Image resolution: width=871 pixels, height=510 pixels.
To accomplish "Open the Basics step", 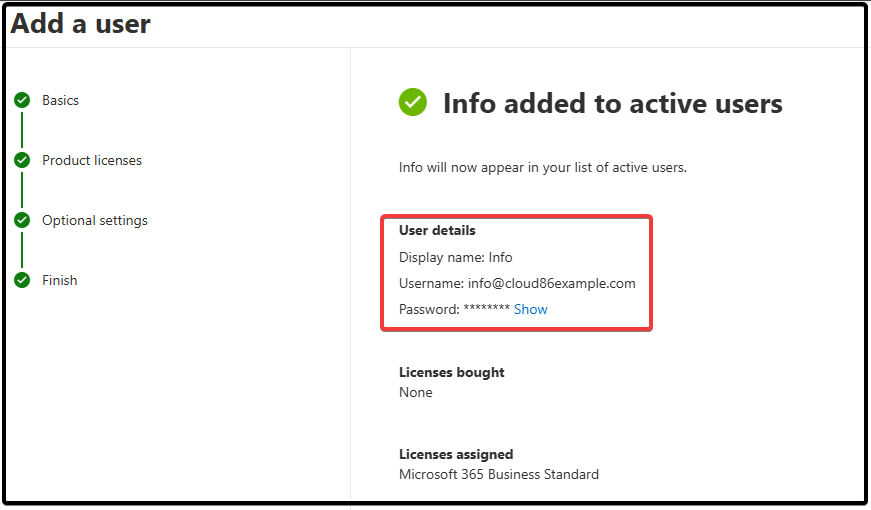I will [x=61, y=101].
